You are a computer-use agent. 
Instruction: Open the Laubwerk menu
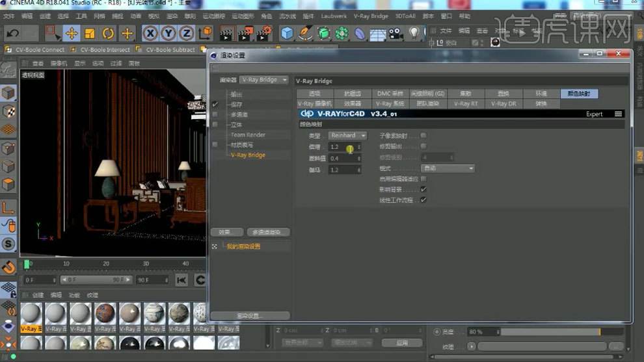[x=334, y=16]
